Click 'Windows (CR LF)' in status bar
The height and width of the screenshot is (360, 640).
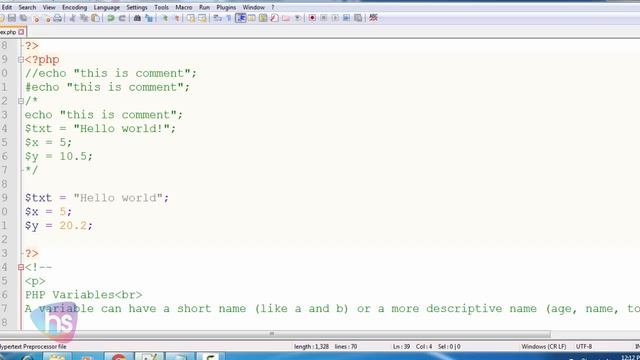pyautogui.click(x=544, y=347)
